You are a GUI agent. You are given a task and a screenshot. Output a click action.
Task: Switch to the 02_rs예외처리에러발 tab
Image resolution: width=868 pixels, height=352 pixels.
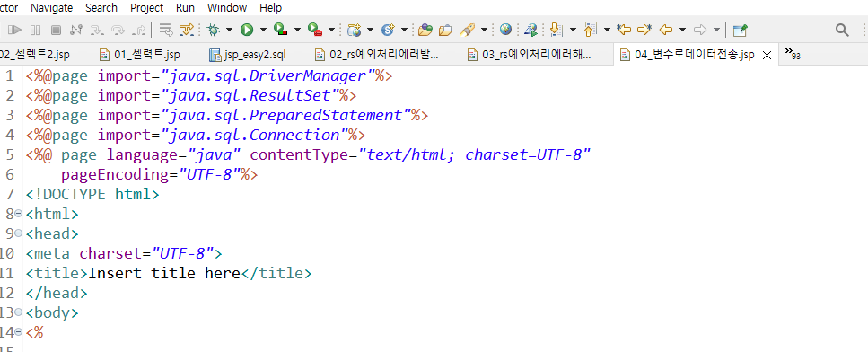tap(376, 55)
